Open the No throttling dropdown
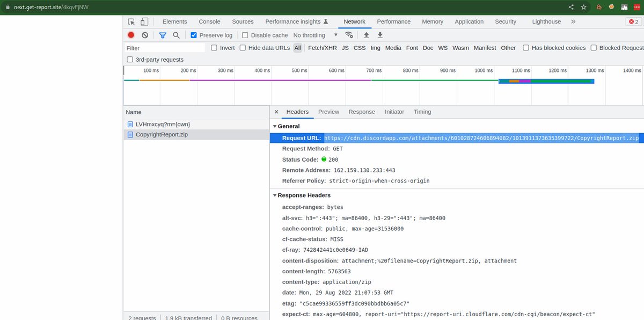This screenshot has width=644, height=320. [x=316, y=35]
